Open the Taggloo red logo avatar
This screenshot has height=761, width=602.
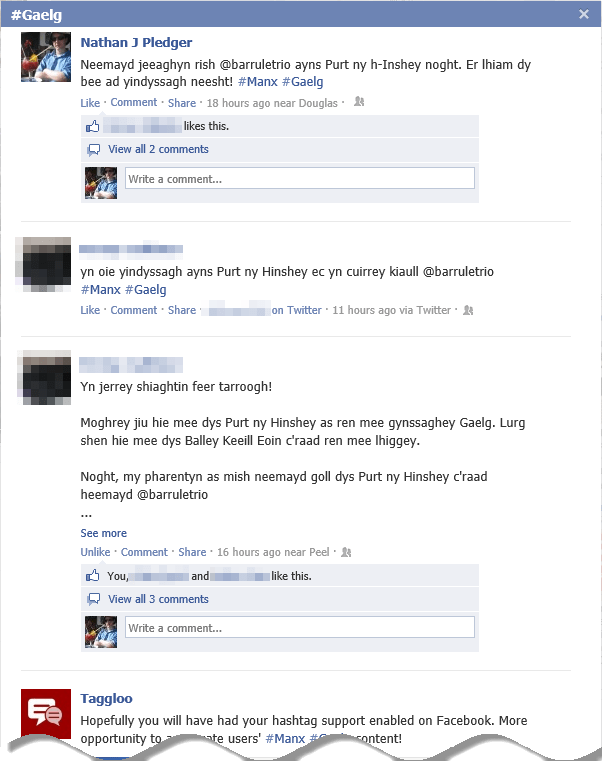pos(46,713)
